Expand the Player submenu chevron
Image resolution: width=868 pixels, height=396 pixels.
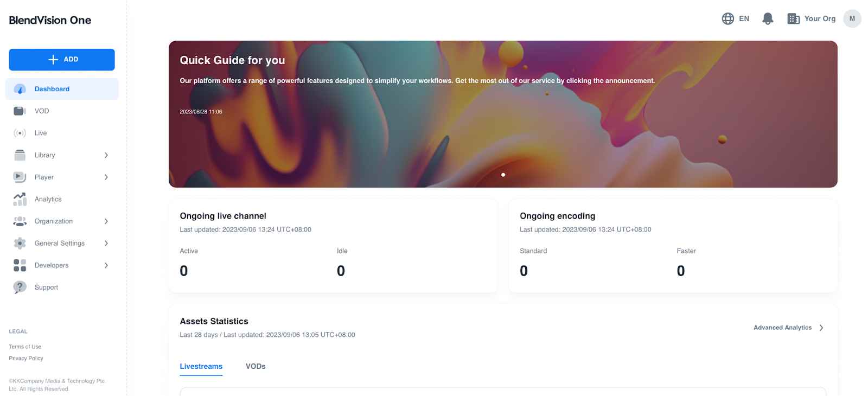pos(106,177)
